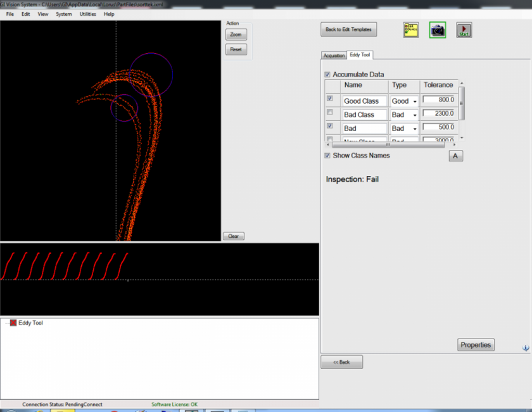Viewport: 532px width, 412px height.
Task: Click the yellow edit devices icon
Action: coord(411,30)
